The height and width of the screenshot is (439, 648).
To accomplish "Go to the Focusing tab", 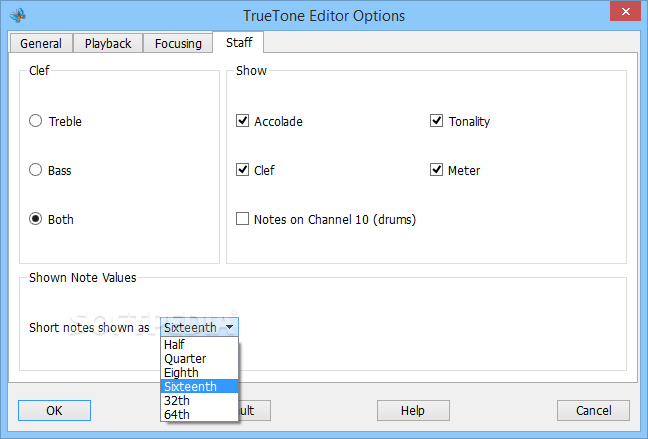I will 178,43.
